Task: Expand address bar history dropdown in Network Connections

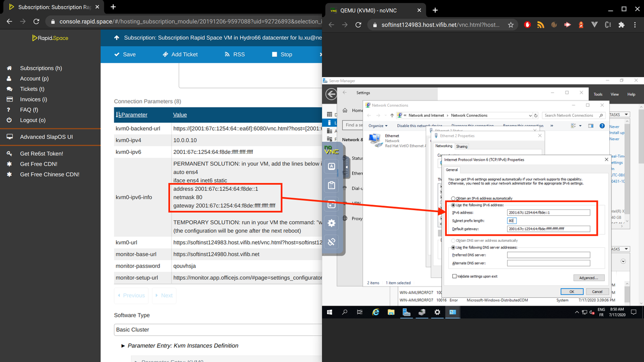Action: tap(530, 115)
